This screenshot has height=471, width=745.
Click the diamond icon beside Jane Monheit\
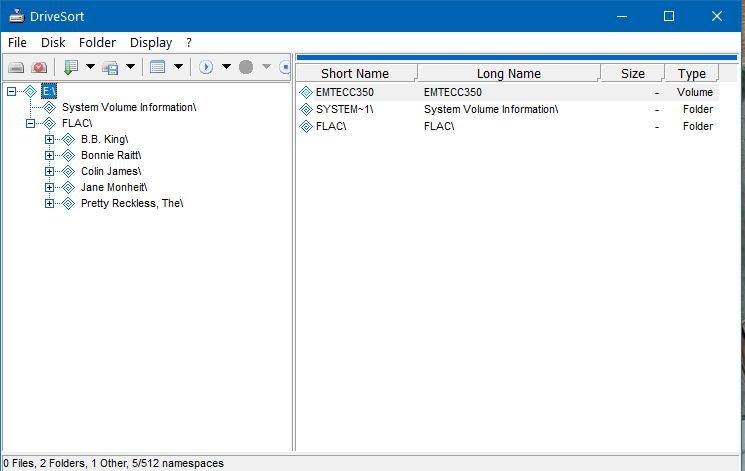[68, 187]
